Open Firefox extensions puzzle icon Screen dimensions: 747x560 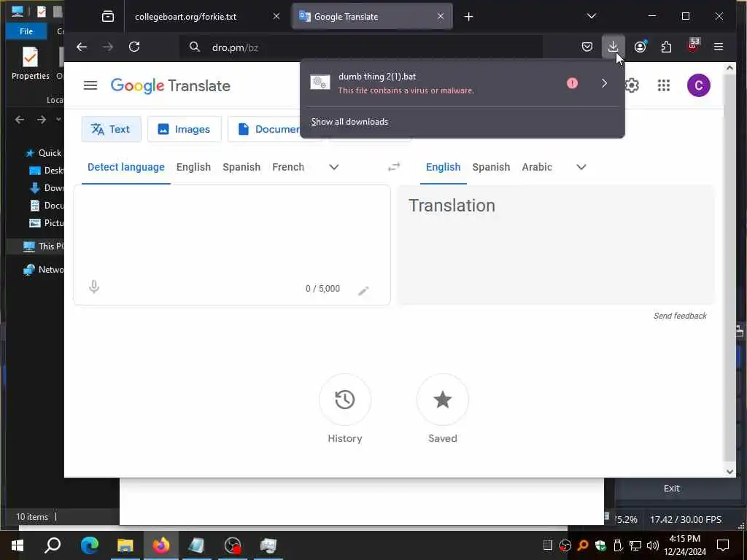(x=666, y=47)
